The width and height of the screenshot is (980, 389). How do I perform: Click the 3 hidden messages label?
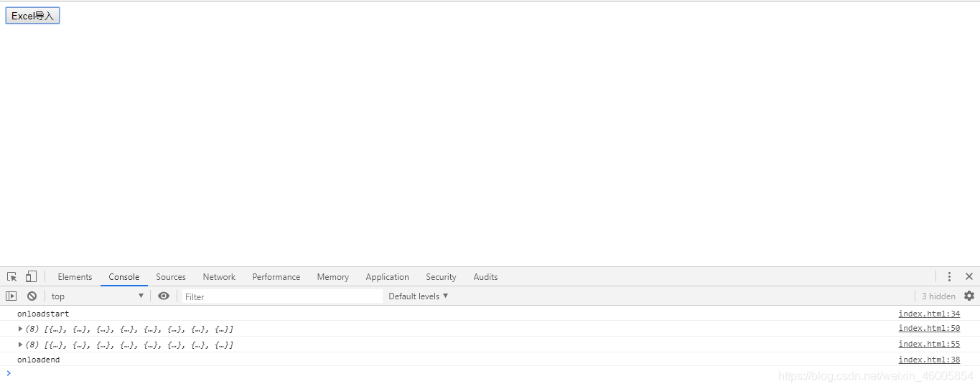pos(938,296)
